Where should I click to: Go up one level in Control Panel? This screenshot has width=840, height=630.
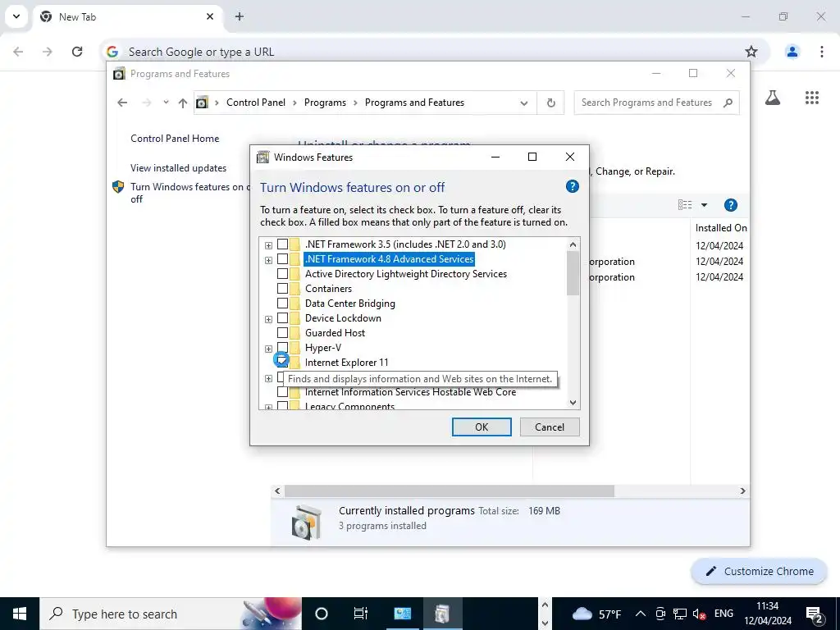point(183,103)
